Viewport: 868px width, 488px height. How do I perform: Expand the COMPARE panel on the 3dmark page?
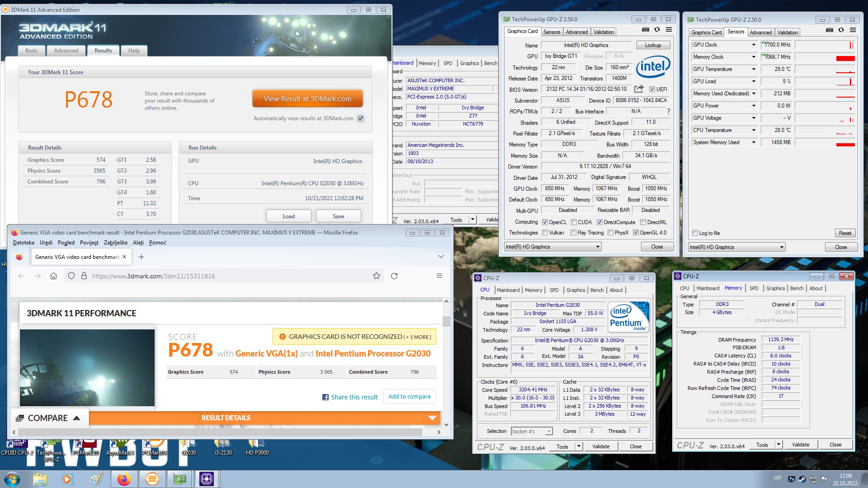click(49, 418)
